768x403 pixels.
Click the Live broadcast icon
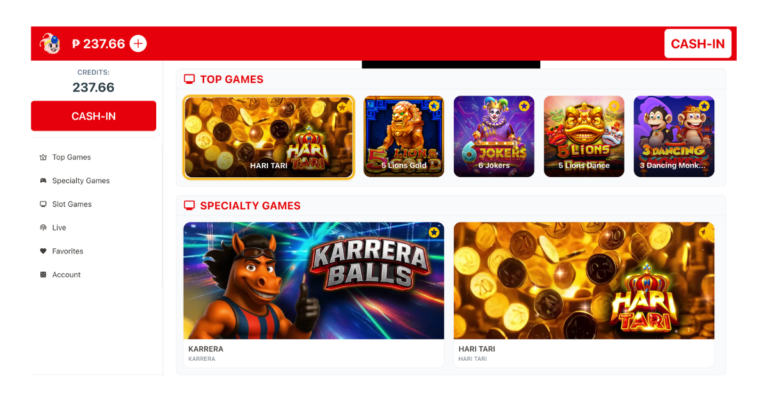click(x=43, y=228)
